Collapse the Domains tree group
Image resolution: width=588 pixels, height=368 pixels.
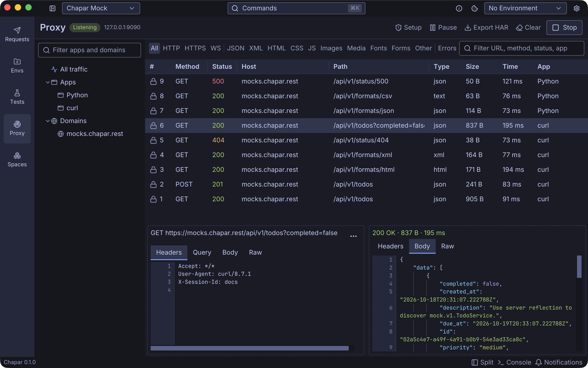(x=48, y=121)
